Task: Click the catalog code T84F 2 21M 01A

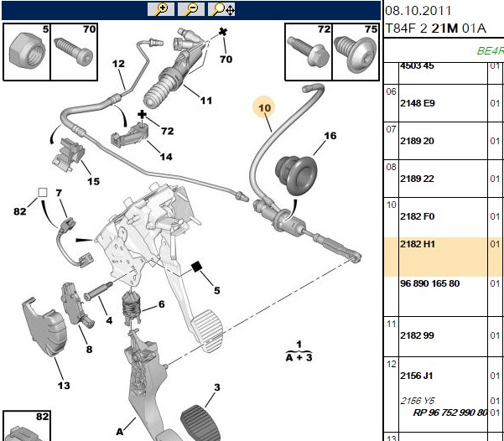Action: 435,29
